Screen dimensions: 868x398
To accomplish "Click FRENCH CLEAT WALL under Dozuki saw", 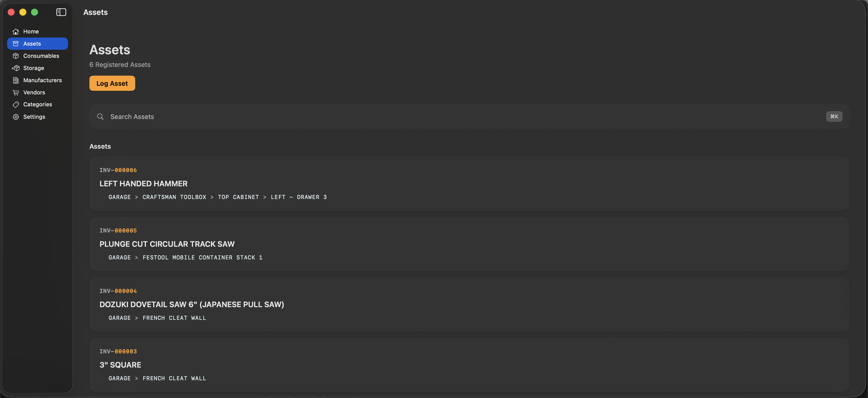I will click(x=174, y=318).
